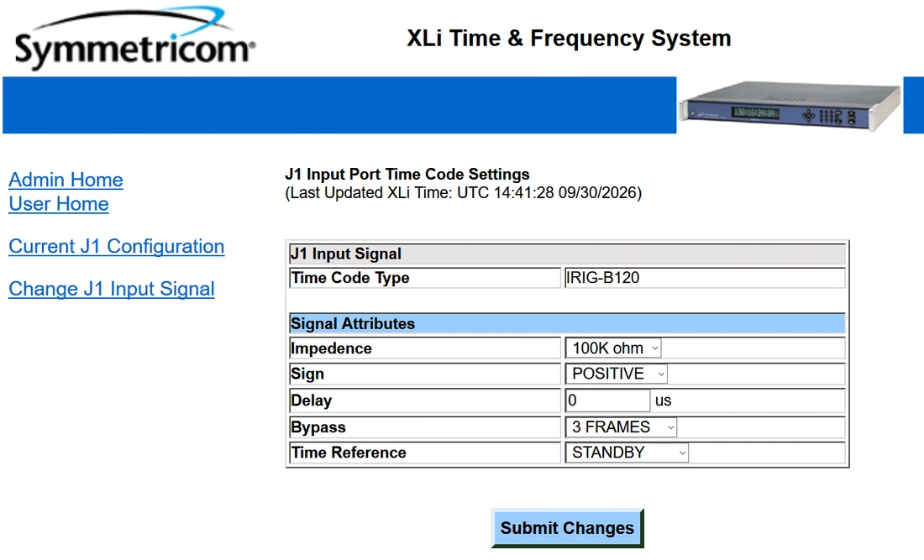Click the J1 Input Signal section header
The width and height of the screenshot is (924, 560).
click(x=568, y=254)
